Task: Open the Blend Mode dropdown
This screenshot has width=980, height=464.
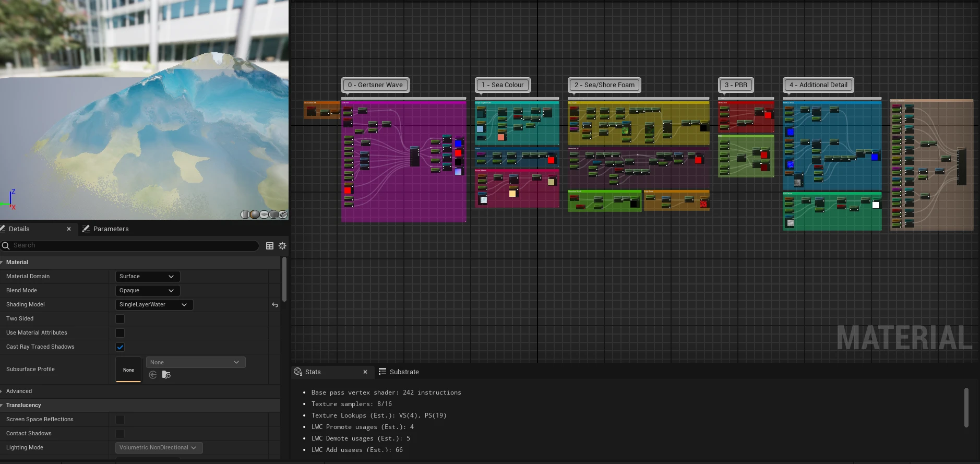Action: coord(147,291)
